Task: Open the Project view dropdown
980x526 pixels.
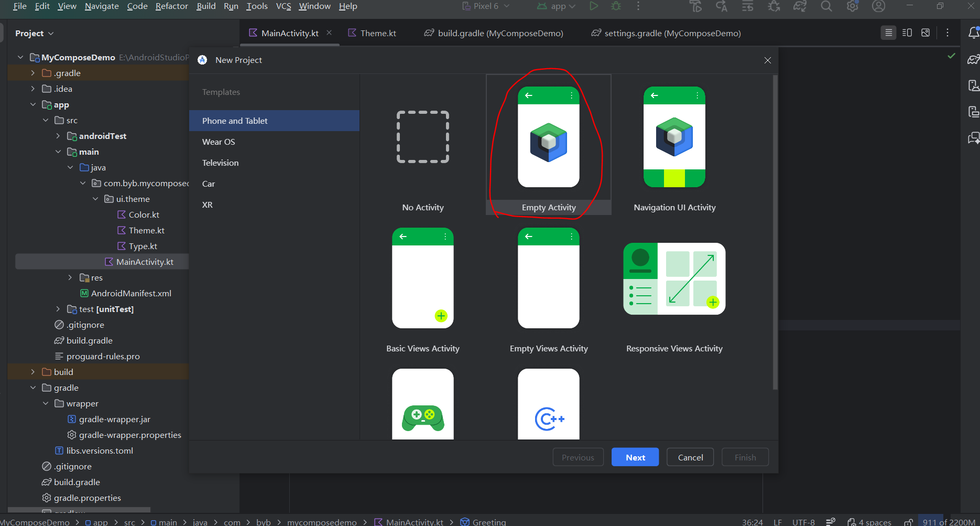Action: pyautogui.click(x=35, y=33)
